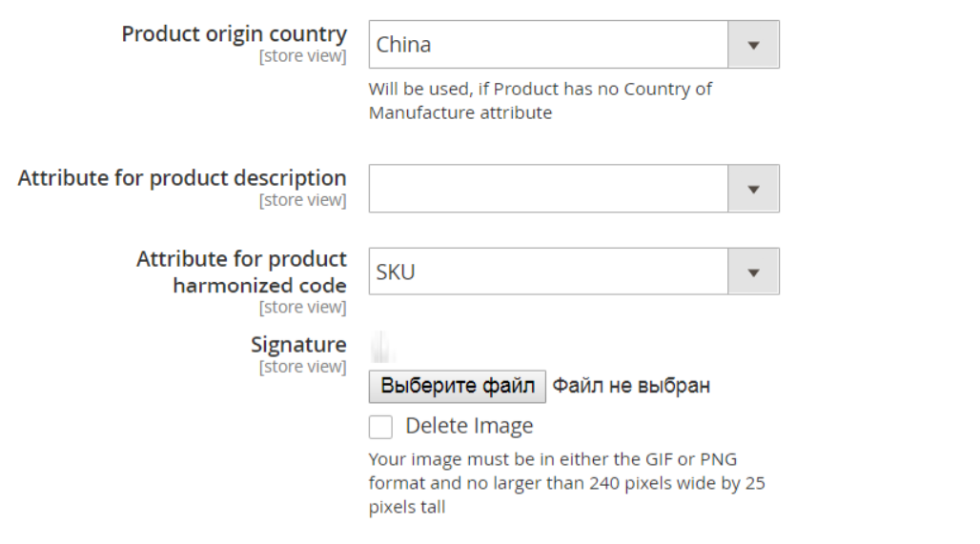Image resolution: width=980 pixels, height=544 pixels.
Task: Click the Delete Image label
Action: coord(469,426)
